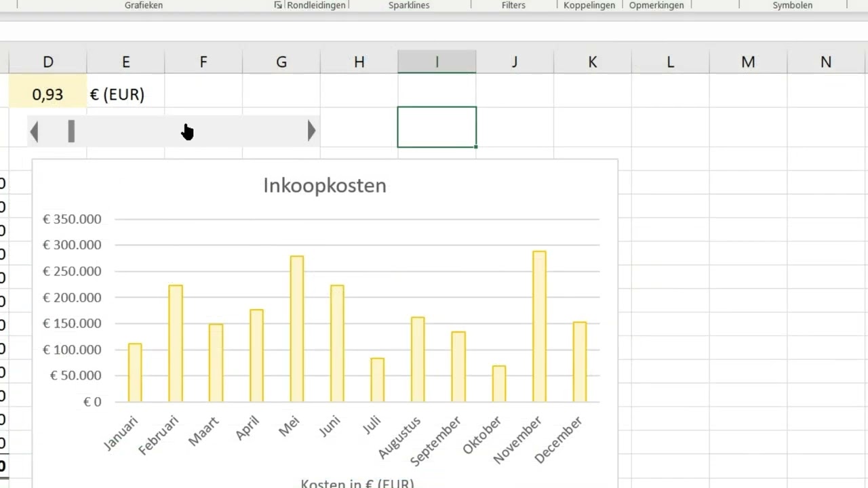868x488 pixels.
Task: Select column L header
Action: pyautogui.click(x=671, y=62)
